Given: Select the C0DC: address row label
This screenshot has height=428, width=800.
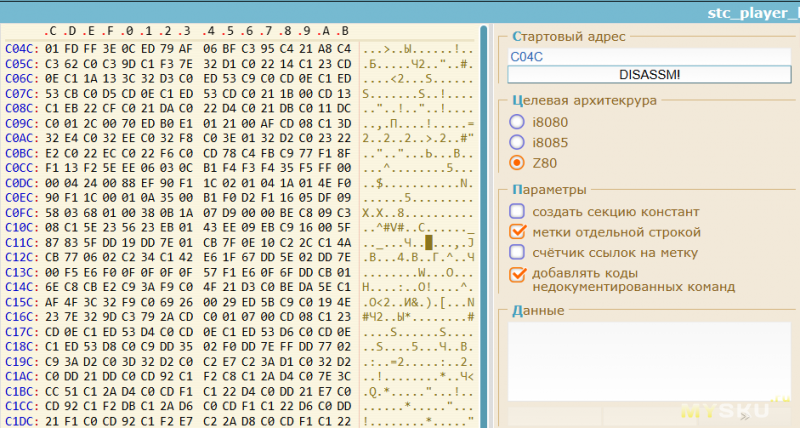Looking at the screenshot, I should pyautogui.click(x=21, y=183).
